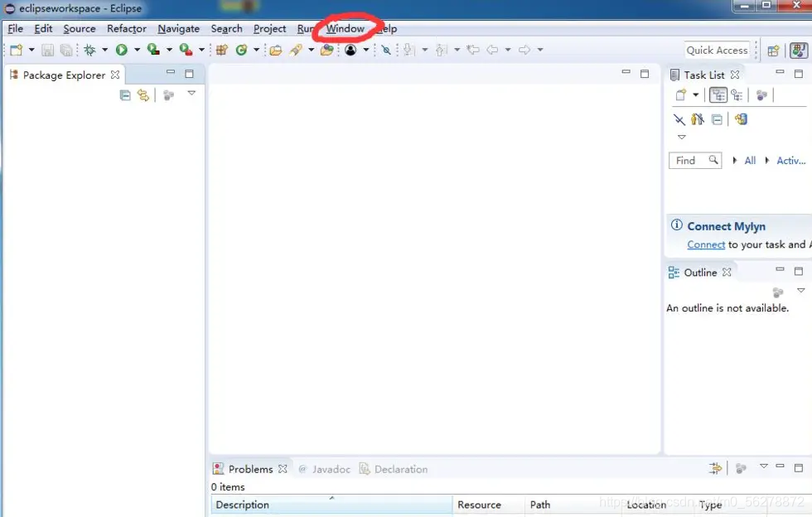The height and width of the screenshot is (517, 812).
Task: Click the Save All toolbar icon
Action: pos(65,50)
